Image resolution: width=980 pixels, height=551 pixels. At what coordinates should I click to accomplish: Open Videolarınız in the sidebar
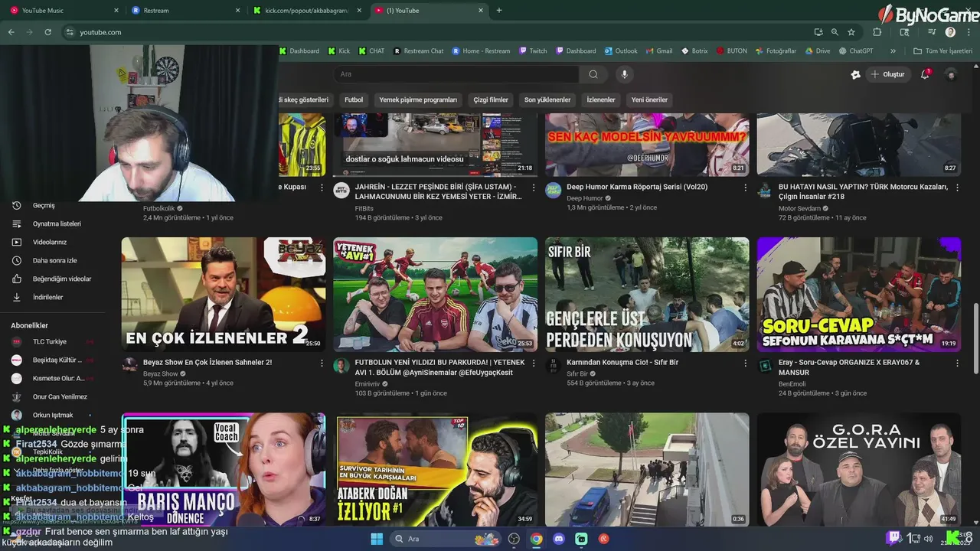[x=50, y=242]
